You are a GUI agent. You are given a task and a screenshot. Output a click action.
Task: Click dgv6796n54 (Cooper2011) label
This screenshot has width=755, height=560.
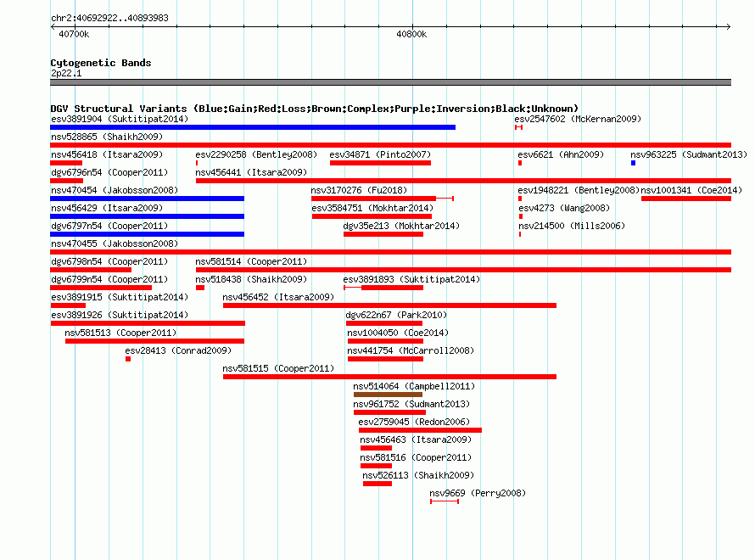coord(109,172)
